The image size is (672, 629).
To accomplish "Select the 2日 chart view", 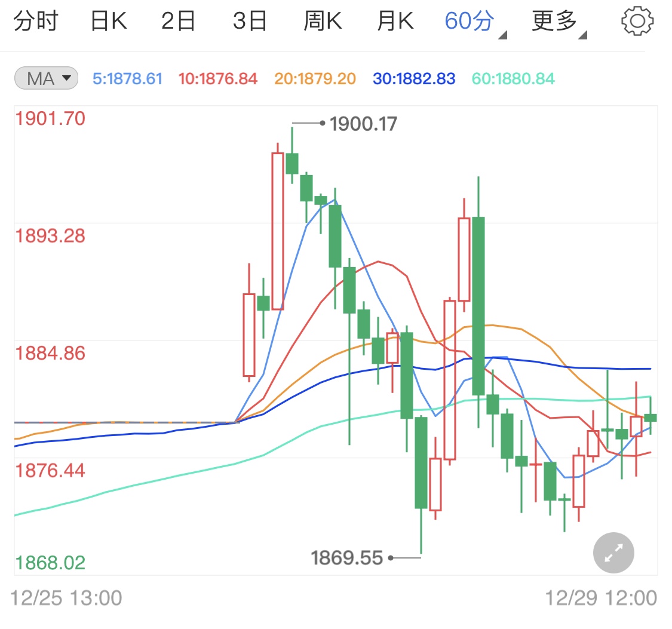I will [179, 20].
